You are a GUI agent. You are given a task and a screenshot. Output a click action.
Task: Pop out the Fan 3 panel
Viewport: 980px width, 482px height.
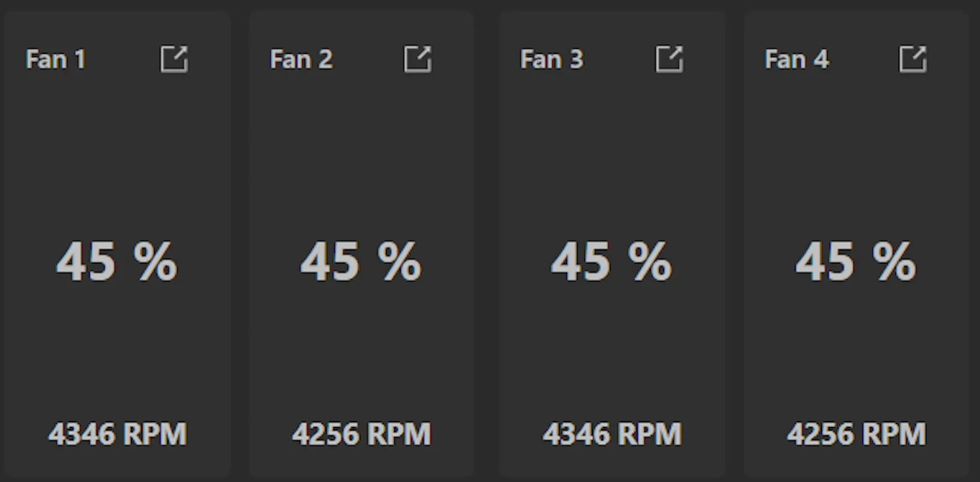click(x=669, y=59)
